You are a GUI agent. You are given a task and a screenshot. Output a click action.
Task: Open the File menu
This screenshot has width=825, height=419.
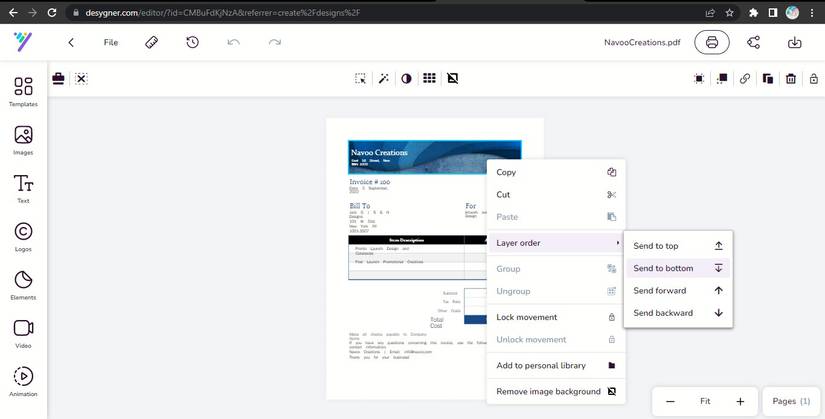click(110, 43)
